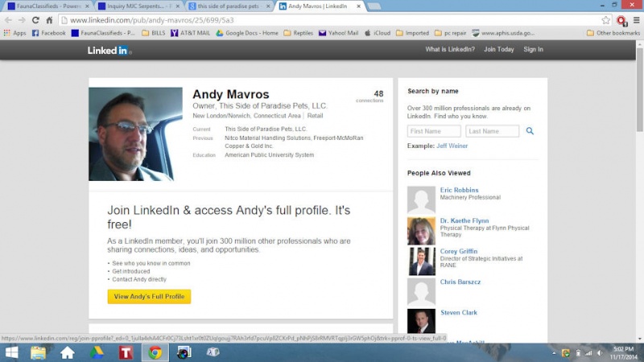
Task: Open the Apps bookmark shortcut
Action: (14, 33)
